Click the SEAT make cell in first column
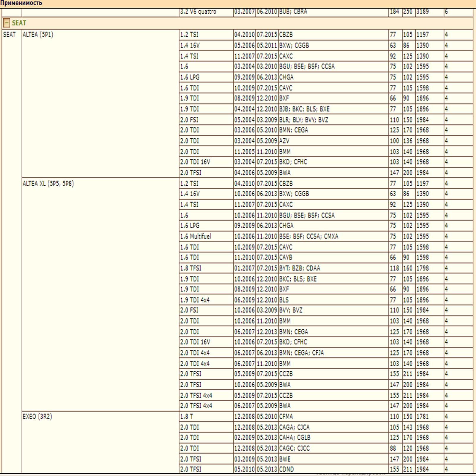Image resolution: width=476 pixels, height=476 pixels. pos(9,35)
